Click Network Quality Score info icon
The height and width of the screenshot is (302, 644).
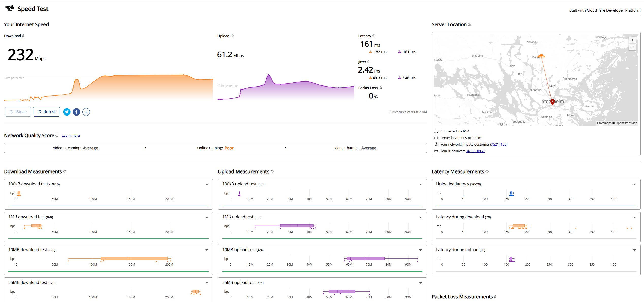tap(57, 135)
